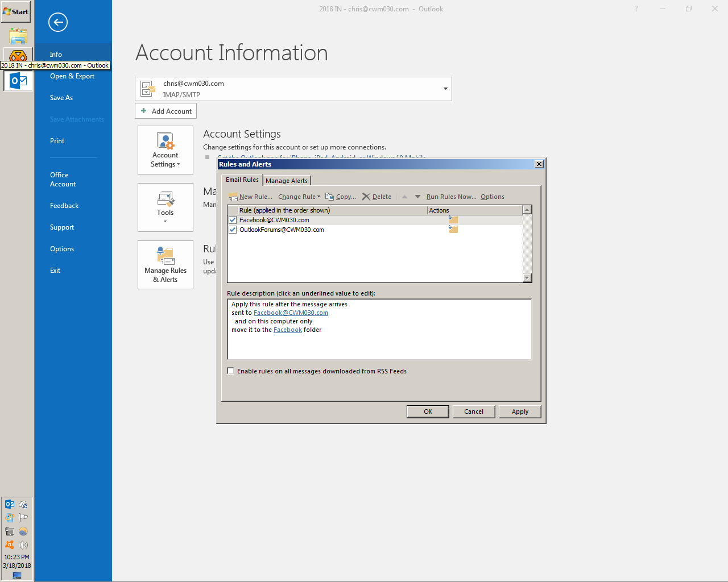
Task: Open the Tools icon button
Action: tap(166, 207)
